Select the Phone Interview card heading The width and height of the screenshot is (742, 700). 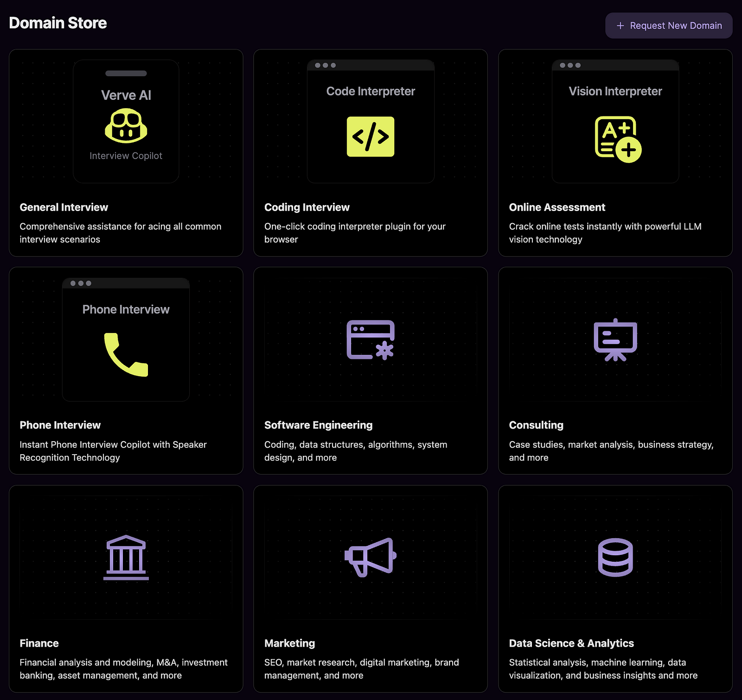coord(60,425)
